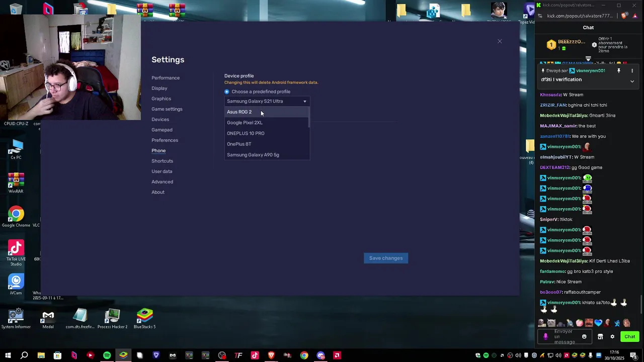Go to the Devices settings tab
The height and width of the screenshot is (362, 644).
160,120
